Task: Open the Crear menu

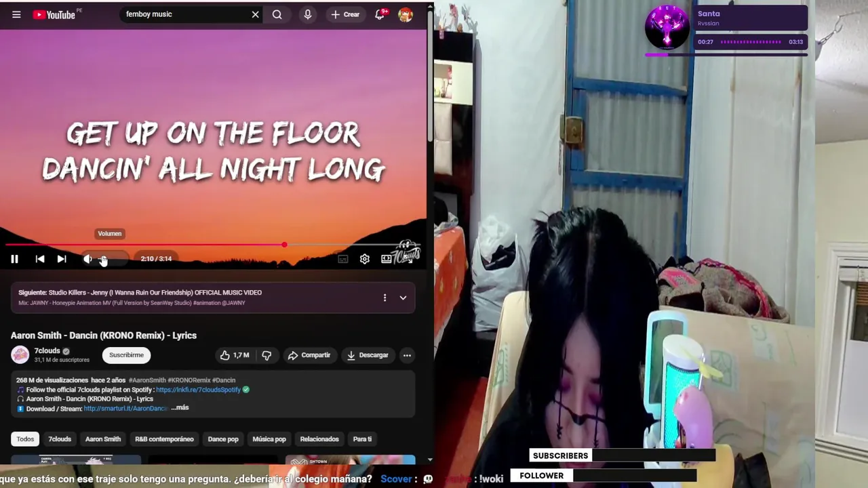Action: pos(345,14)
